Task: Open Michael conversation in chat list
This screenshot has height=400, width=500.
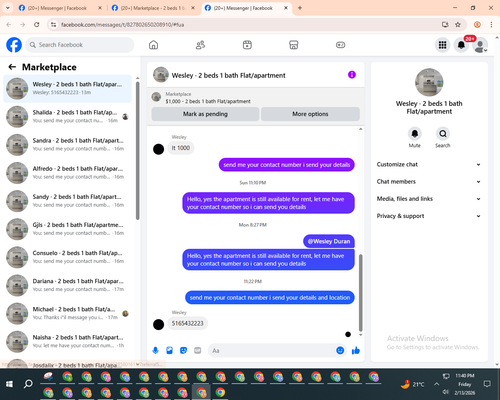Action: tap(67, 313)
